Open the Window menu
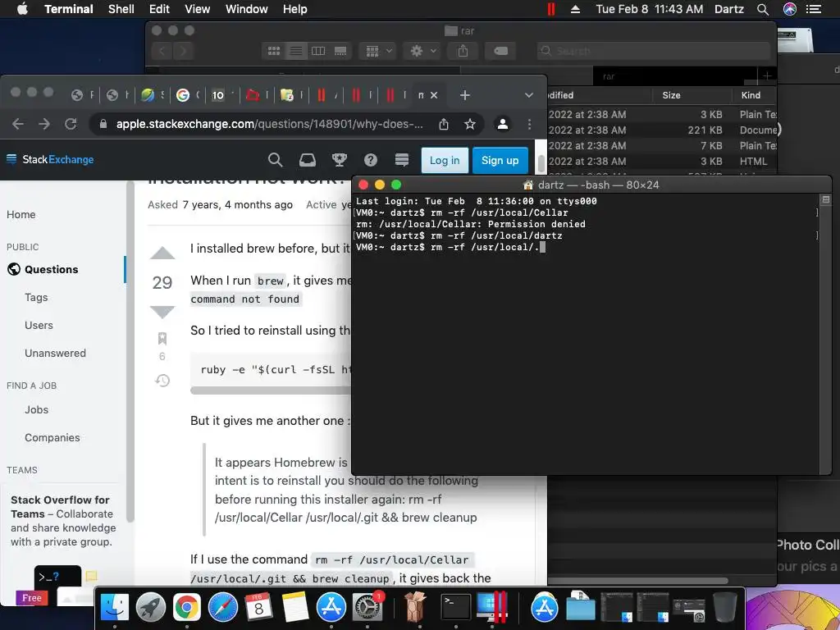The width and height of the screenshot is (840, 630). 246,9
